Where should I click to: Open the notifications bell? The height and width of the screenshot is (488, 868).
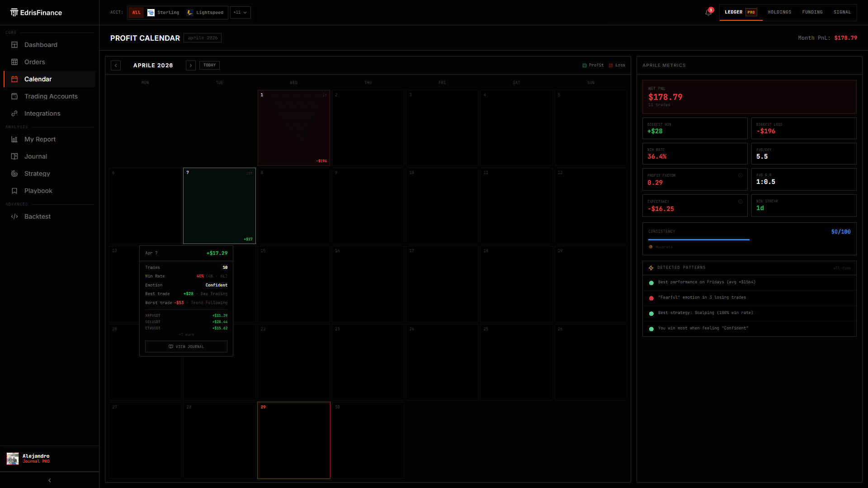(x=708, y=12)
